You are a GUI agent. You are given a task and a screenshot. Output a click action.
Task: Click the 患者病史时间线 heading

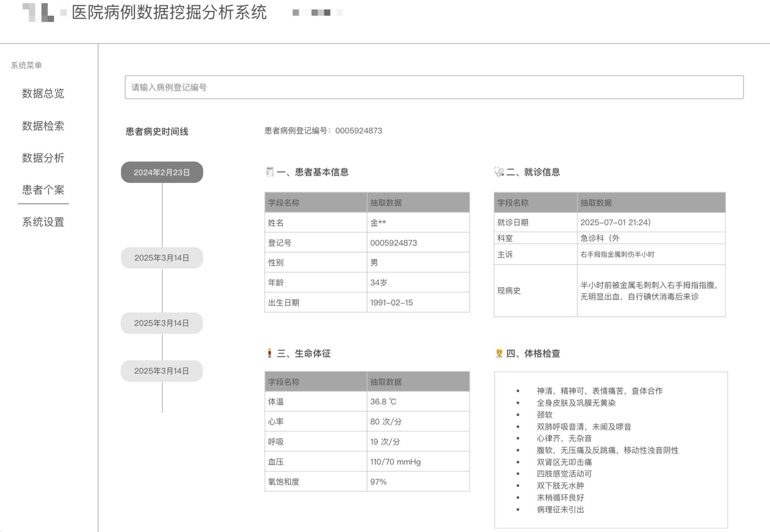[x=157, y=132]
